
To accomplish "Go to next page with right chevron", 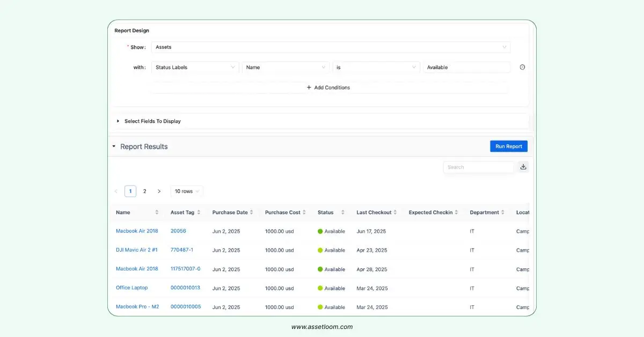I will pyautogui.click(x=159, y=191).
